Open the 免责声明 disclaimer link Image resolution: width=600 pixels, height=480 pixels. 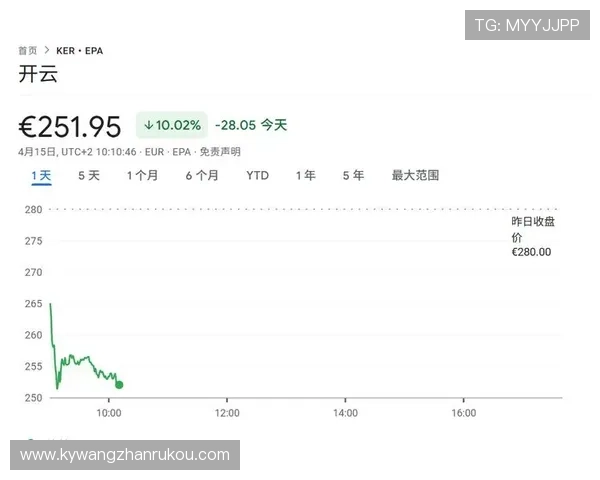tap(220, 152)
